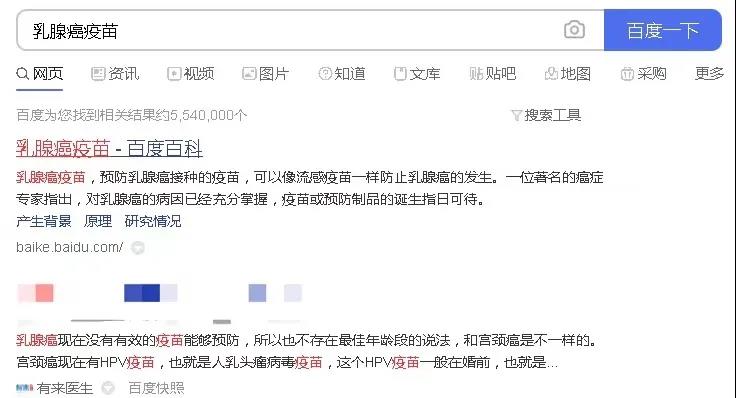Open the 产生背景 sub-link

[x=44, y=221]
